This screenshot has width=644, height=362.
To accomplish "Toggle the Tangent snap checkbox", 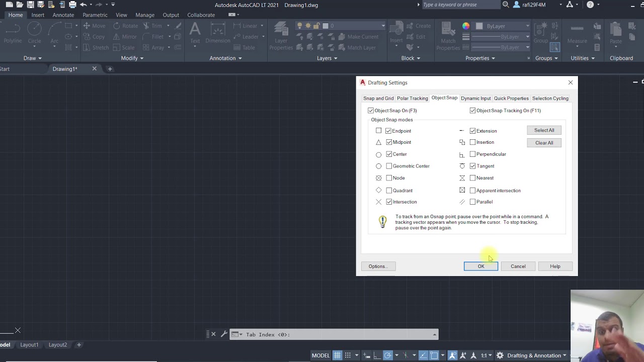I will pyautogui.click(x=472, y=166).
